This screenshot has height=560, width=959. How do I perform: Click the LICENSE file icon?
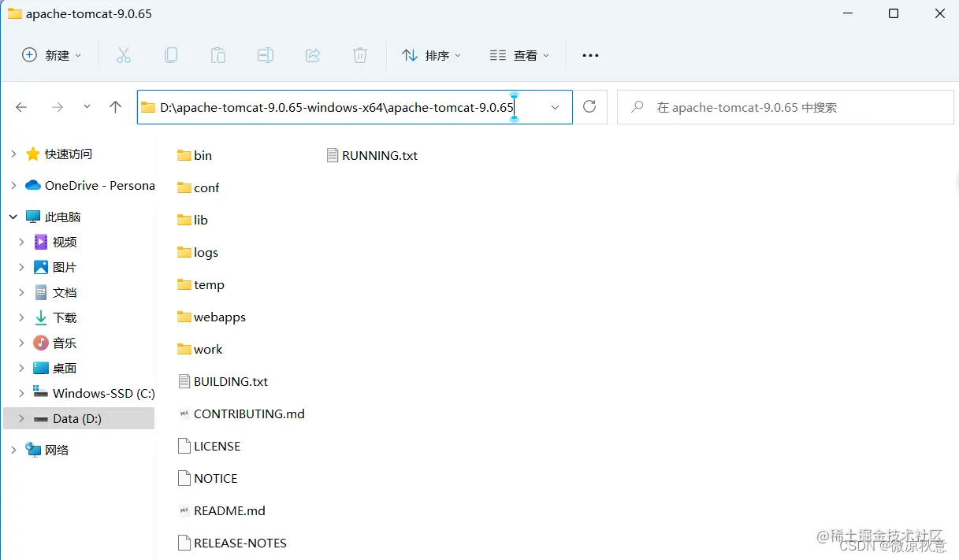pyautogui.click(x=184, y=446)
